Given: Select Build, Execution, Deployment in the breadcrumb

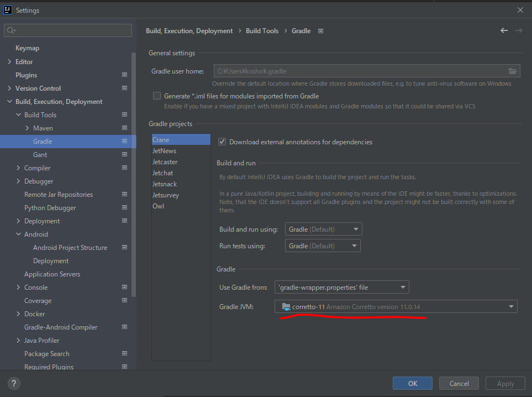Looking at the screenshot, I should 189,30.
